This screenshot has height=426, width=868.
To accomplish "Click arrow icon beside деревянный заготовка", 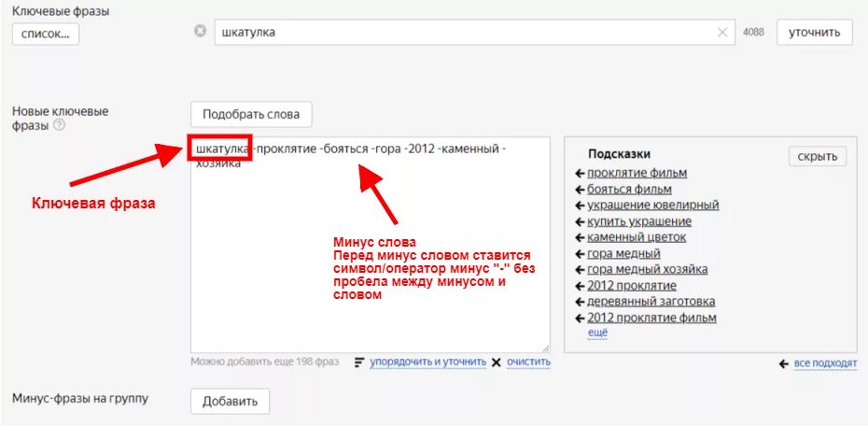I will (x=580, y=302).
